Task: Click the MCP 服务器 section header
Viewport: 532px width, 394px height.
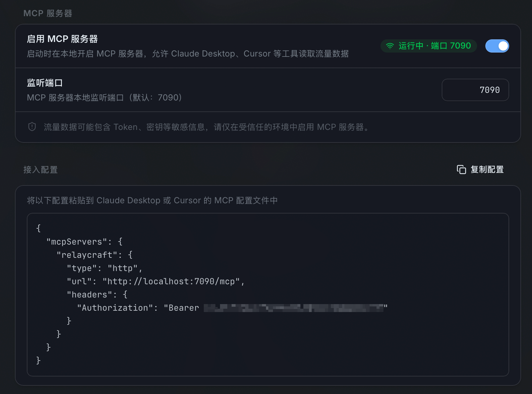Action: click(x=48, y=13)
